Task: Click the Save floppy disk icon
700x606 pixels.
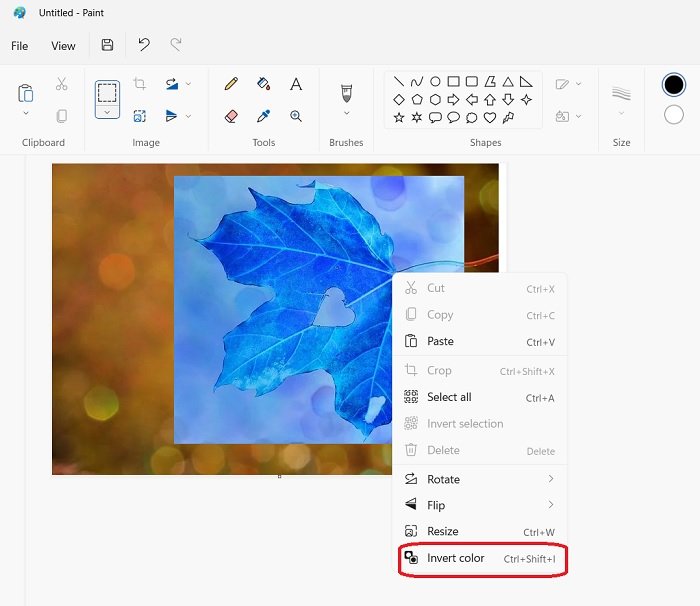Action: [x=107, y=45]
